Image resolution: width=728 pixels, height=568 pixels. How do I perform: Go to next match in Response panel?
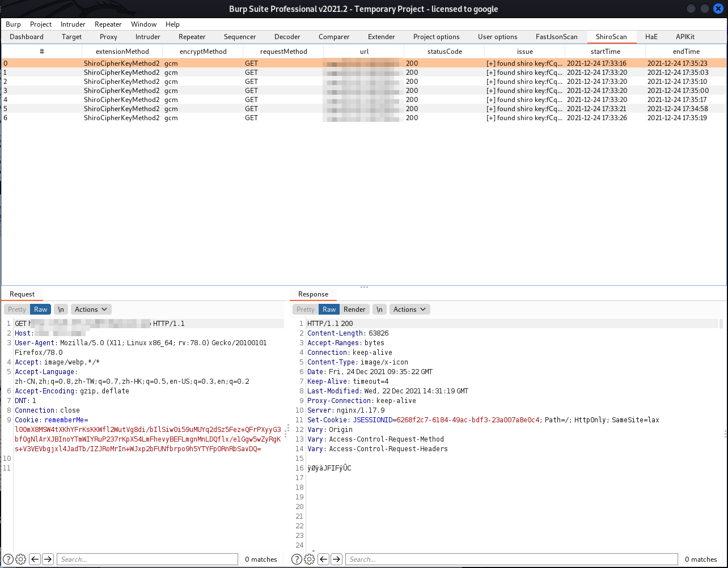tap(336, 559)
